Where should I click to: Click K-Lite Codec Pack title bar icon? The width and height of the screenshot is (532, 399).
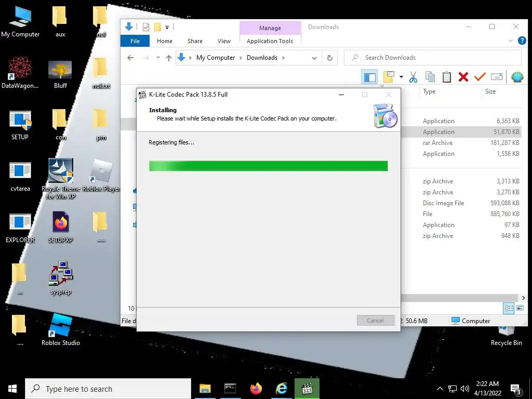142,95
